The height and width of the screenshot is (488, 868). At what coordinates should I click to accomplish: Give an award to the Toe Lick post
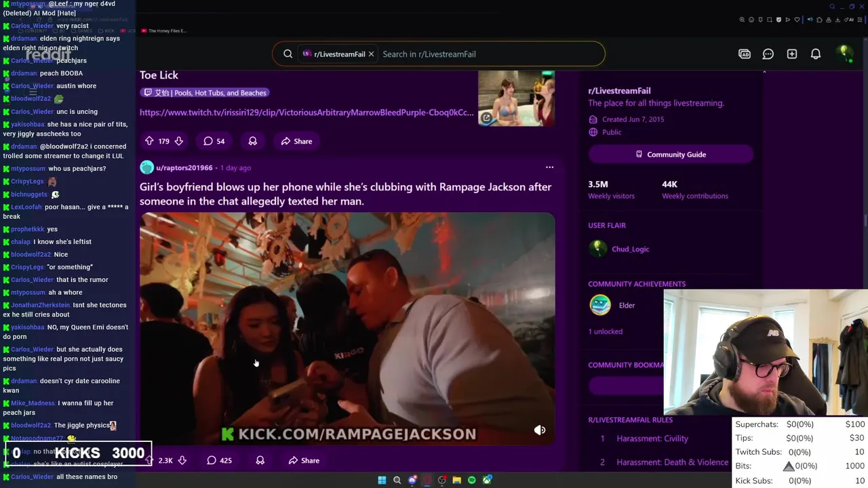[x=252, y=141]
